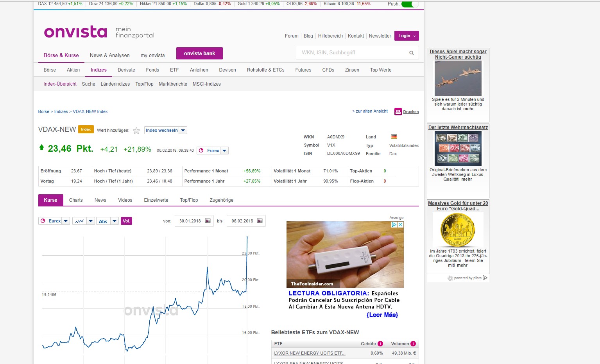The height and width of the screenshot is (364, 600).
Task: Open MSCI-Indizes in the sub-navigation
Action: pyautogui.click(x=206, y=84)
